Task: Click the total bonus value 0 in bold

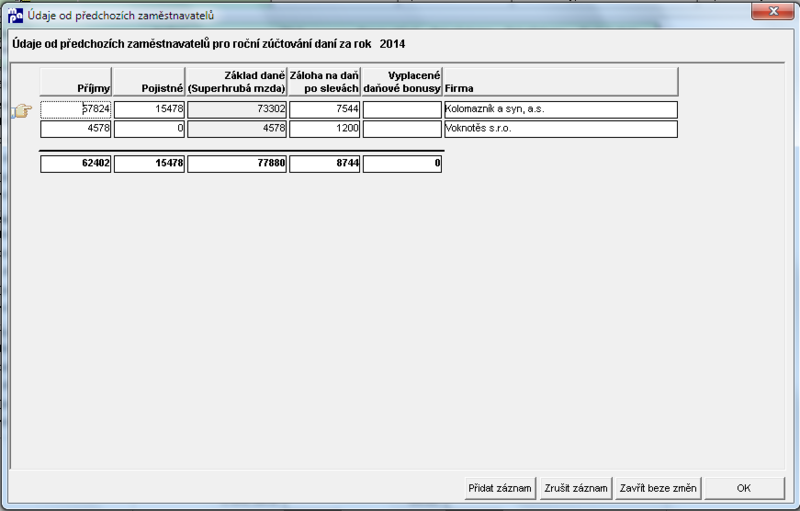Action: pyautogui.click(x=402, y=164)
